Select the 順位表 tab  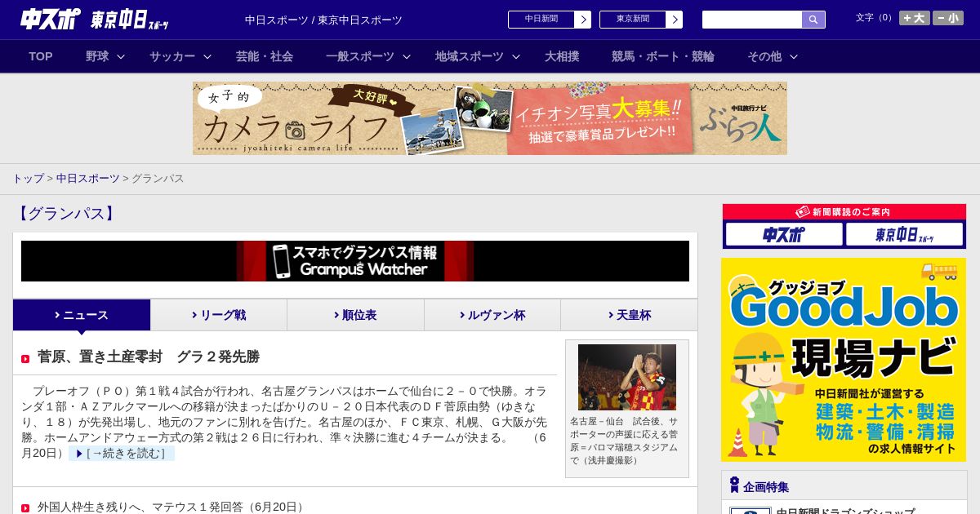tap(355, 315)
